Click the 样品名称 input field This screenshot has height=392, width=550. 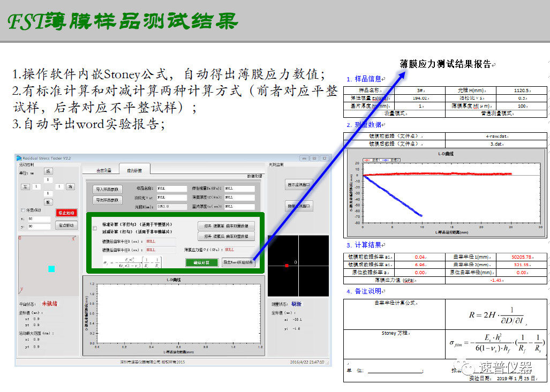pos(172,189)
